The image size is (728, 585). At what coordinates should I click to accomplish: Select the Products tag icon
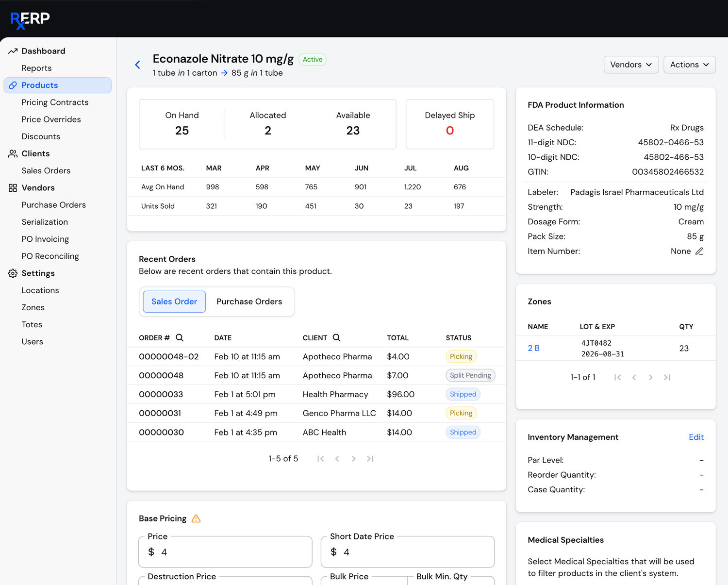click(13, 85)
